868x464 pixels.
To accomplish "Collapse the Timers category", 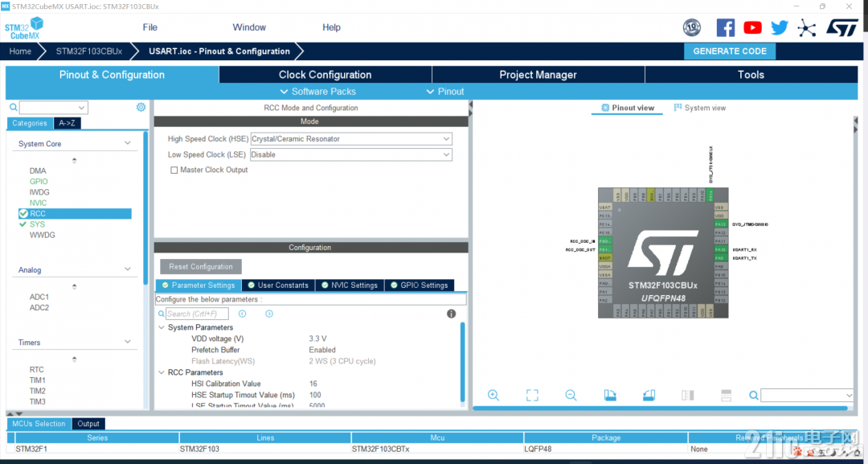I will point(128,342).
